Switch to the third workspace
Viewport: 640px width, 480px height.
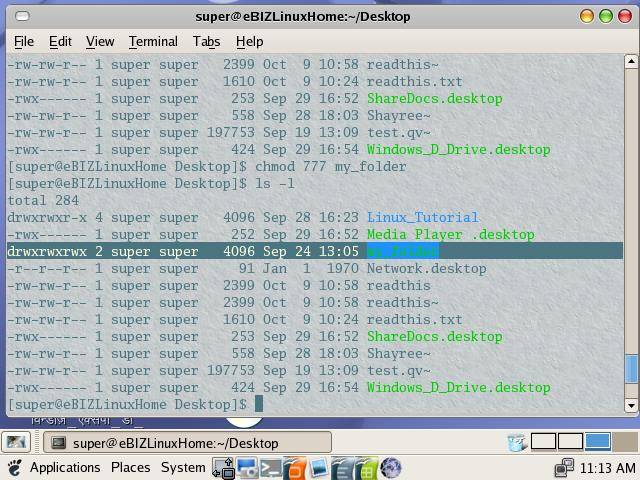(x=597, y=441)
